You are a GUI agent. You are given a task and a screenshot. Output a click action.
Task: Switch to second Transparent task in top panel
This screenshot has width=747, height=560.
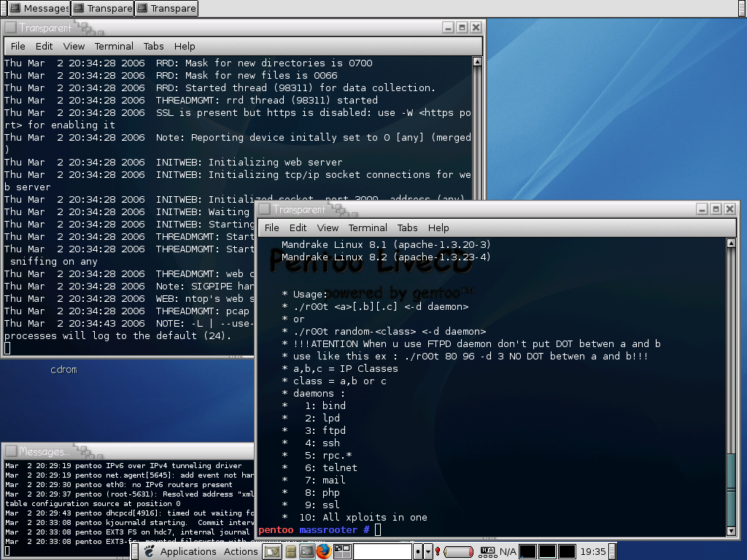(166, 8)
